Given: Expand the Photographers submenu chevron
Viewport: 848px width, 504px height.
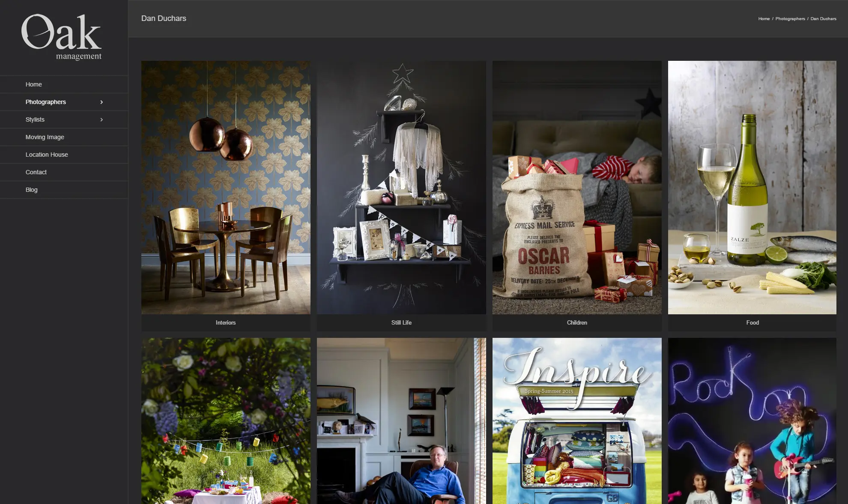Looking at the screenshot, I should click(102, 102).
